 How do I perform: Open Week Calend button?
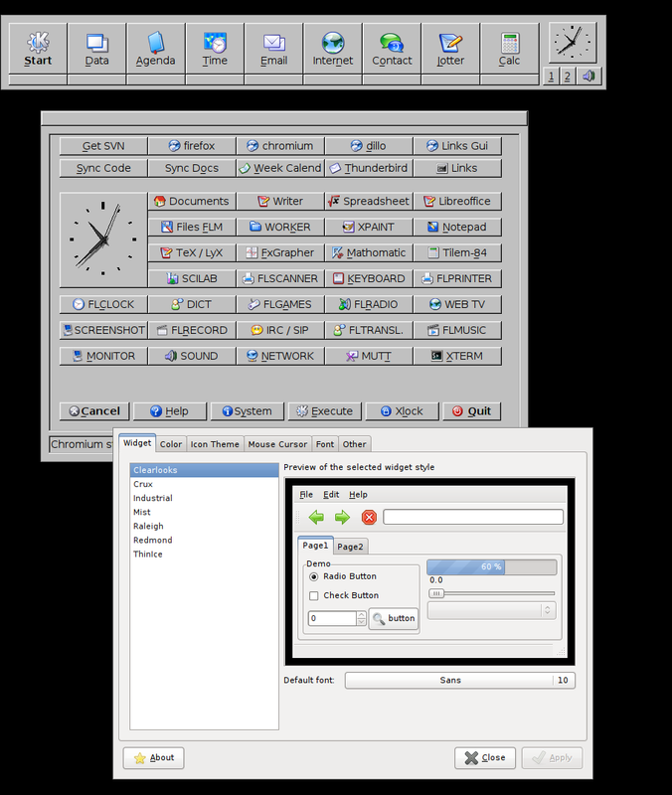point(280,168)
